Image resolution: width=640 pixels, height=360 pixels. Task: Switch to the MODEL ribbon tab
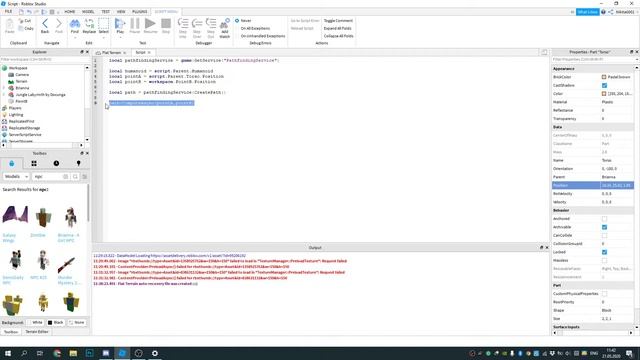(88, 12)
